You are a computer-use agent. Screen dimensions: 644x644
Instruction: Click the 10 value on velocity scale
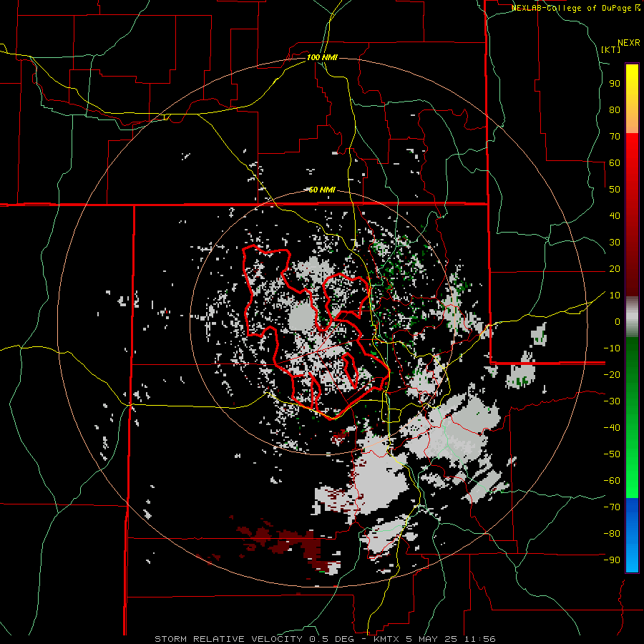click(615, 296)
